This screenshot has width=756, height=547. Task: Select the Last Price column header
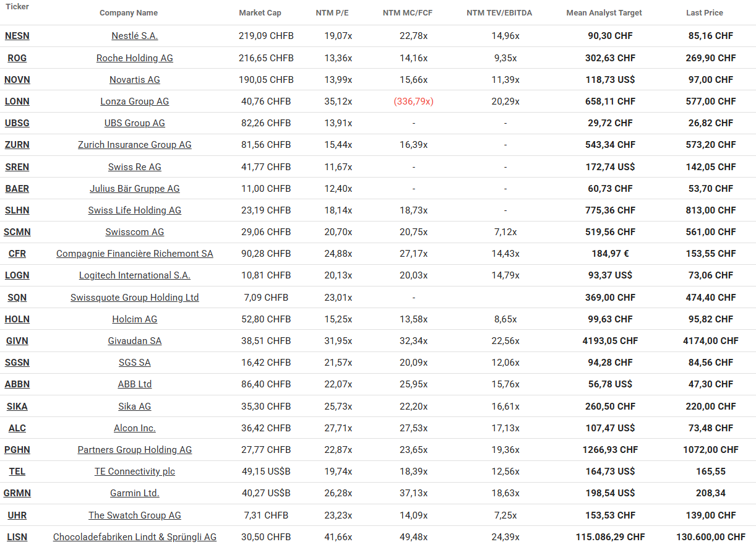tap(704, 12)
